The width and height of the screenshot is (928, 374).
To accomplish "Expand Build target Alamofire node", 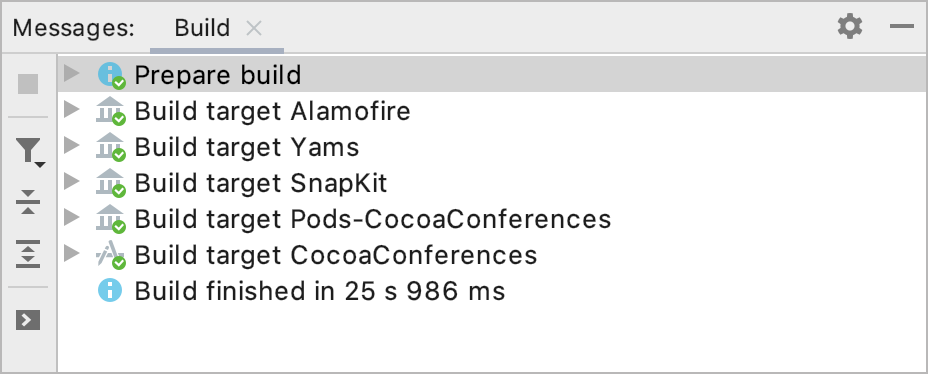I will [x=72, y=109].
